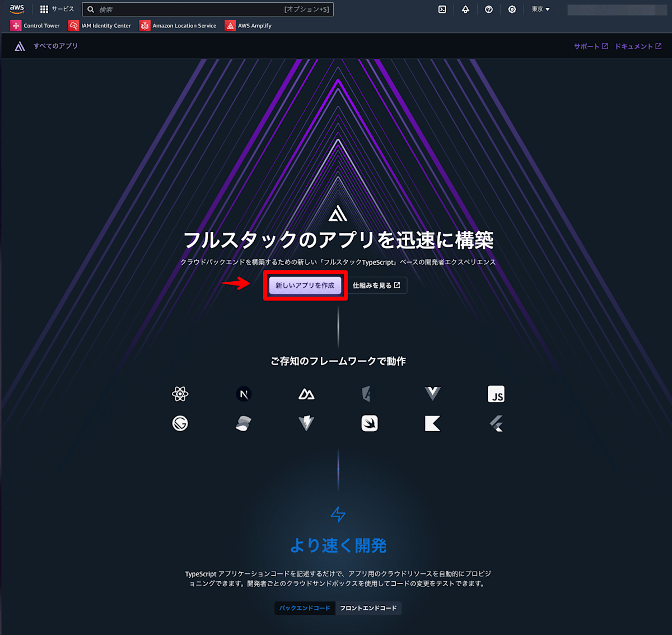Expand the 東京 region dropdown
Image resolution: width=672 pixels, height=635 pixels.
[x=540, y=9]
